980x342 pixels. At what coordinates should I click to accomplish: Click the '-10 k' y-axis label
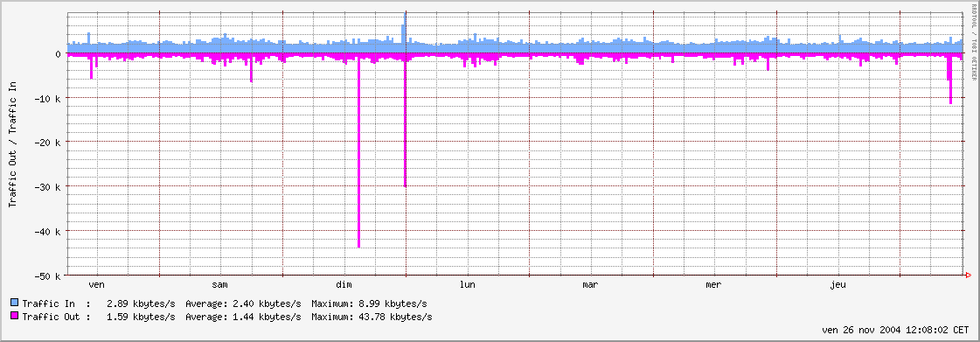click(48, 99)
